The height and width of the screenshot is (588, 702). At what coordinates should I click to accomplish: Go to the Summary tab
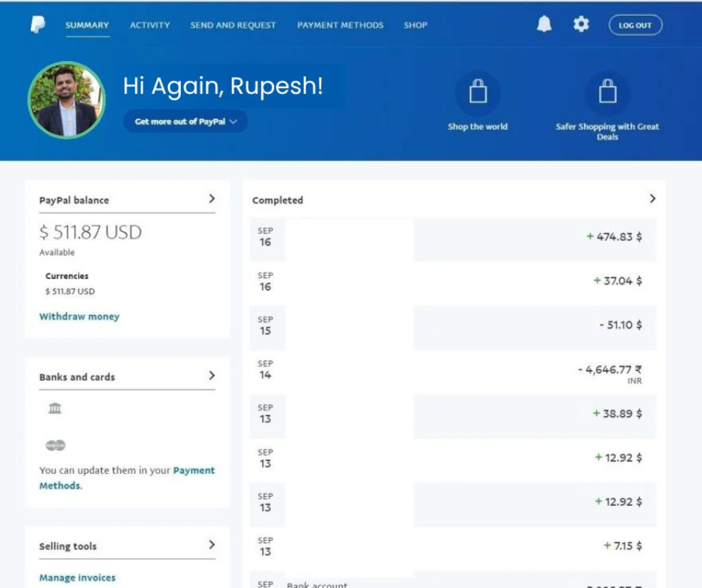pos(87,25)
